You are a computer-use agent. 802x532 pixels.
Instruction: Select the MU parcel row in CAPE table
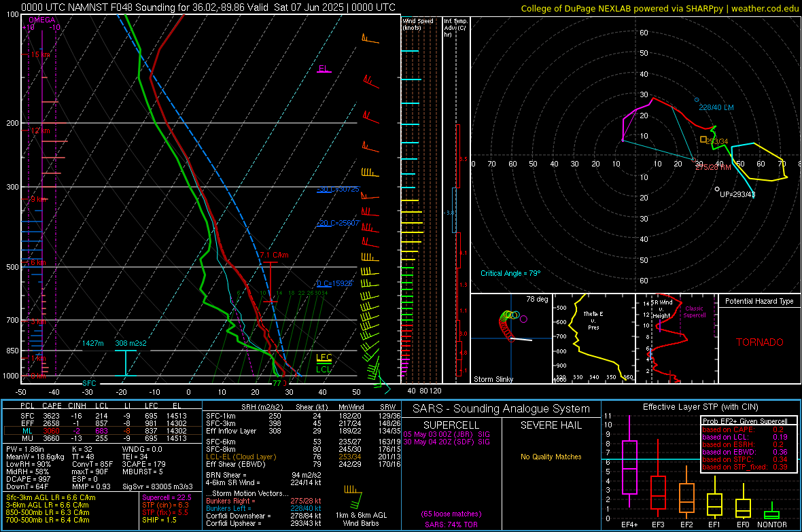coord(103,438)
